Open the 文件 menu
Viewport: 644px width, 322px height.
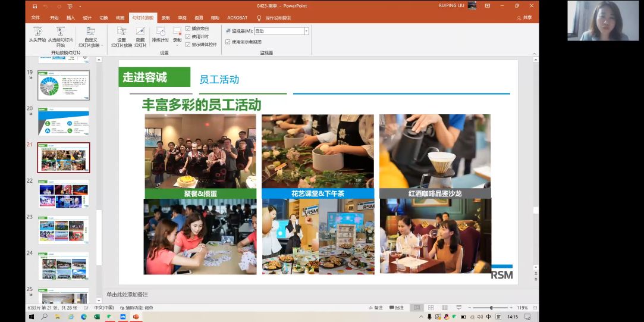point(36,18)
